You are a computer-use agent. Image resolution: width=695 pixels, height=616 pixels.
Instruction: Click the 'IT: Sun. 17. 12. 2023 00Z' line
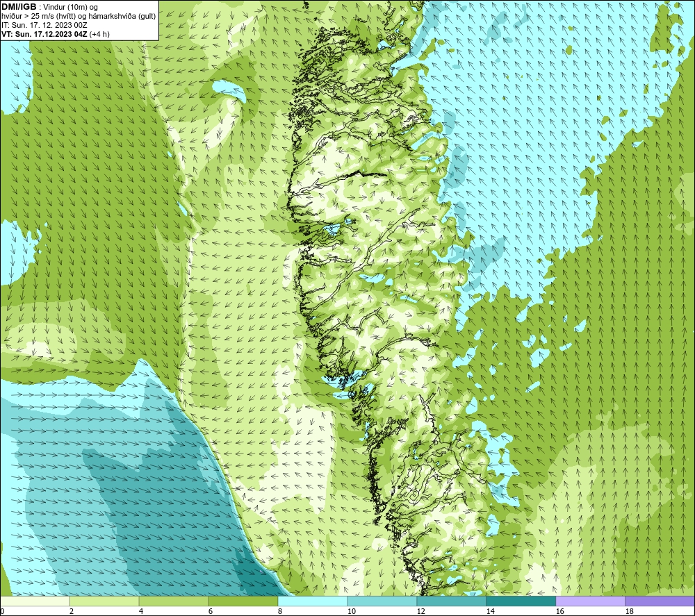coord(44,25)
